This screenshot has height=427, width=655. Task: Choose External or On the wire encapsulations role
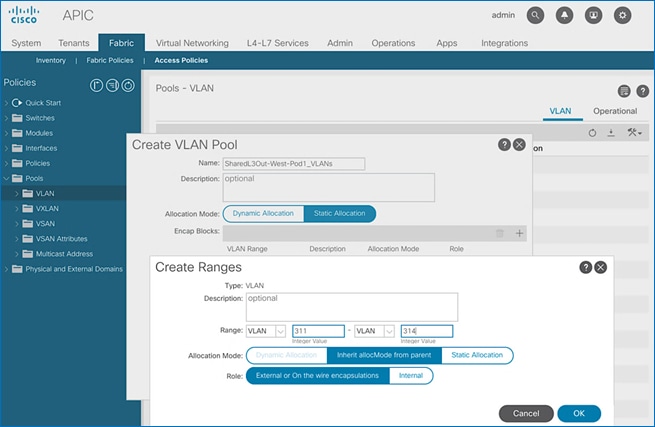click(x=317, y=376)
